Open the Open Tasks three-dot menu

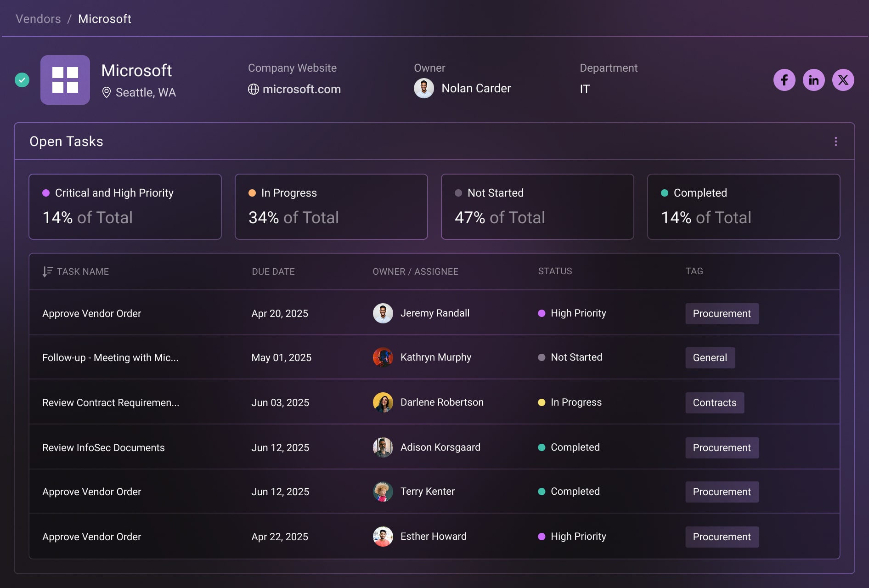click(x=835, y=141)
